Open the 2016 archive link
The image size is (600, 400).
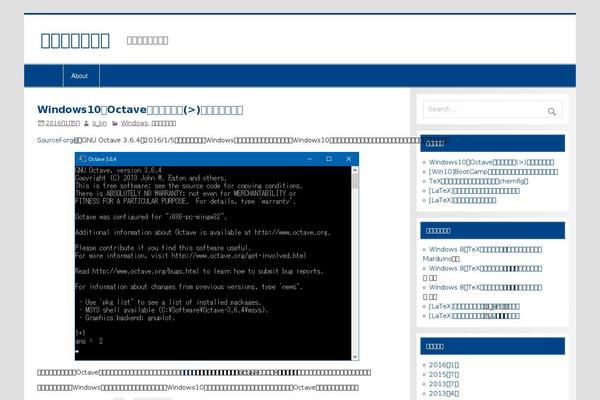pyautogui.click(x=443, y=365)
